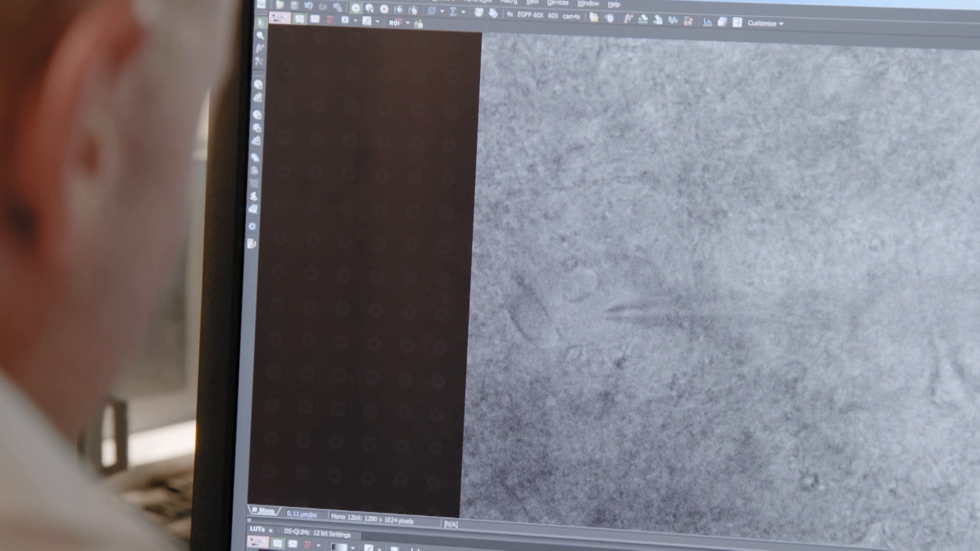
Task: Click the save disk icon in top toolbar
Action: [295, 6]
